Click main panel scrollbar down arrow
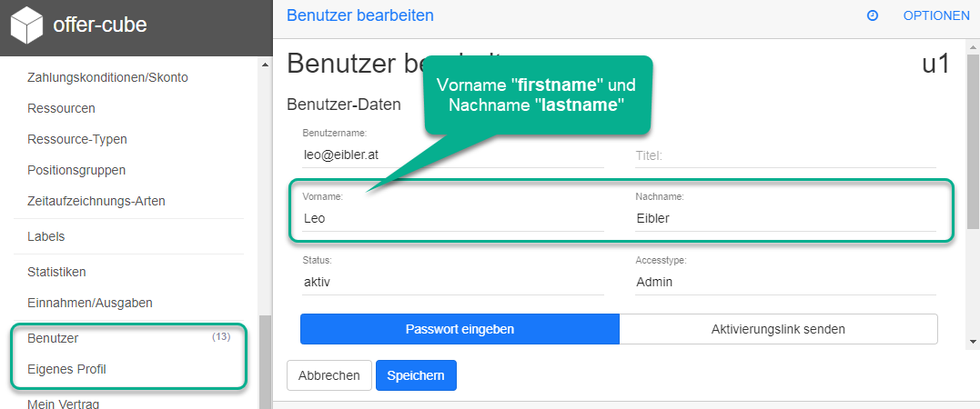Image resolution: width=980 pixels, height=409 pixels. click(x=973, y=342)
